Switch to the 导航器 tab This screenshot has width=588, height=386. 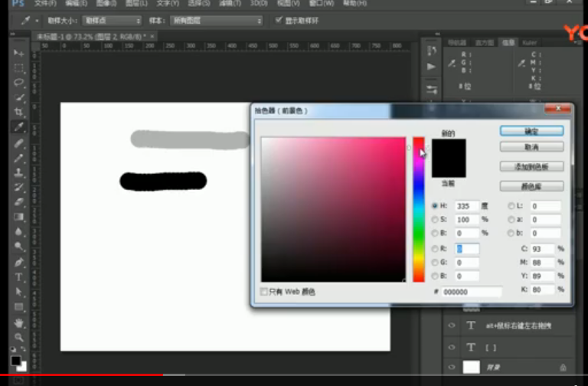coord(457,42)
